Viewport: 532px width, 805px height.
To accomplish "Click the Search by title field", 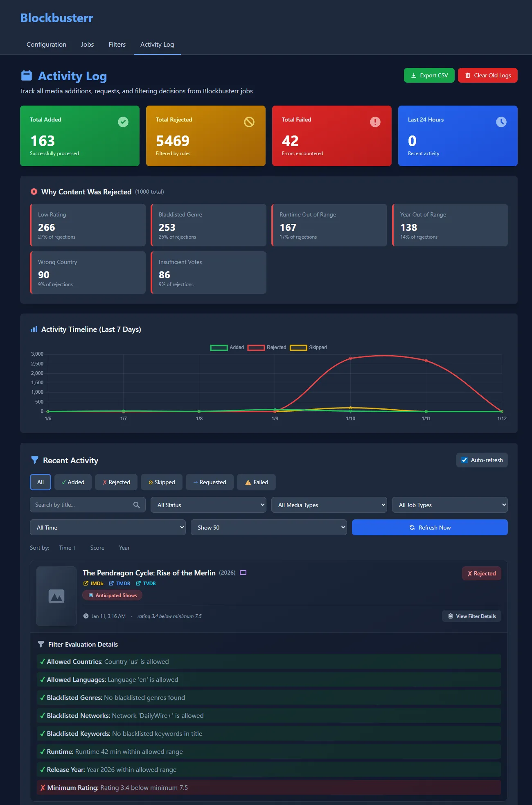I will pyautogui.click(x=88, y=505).
